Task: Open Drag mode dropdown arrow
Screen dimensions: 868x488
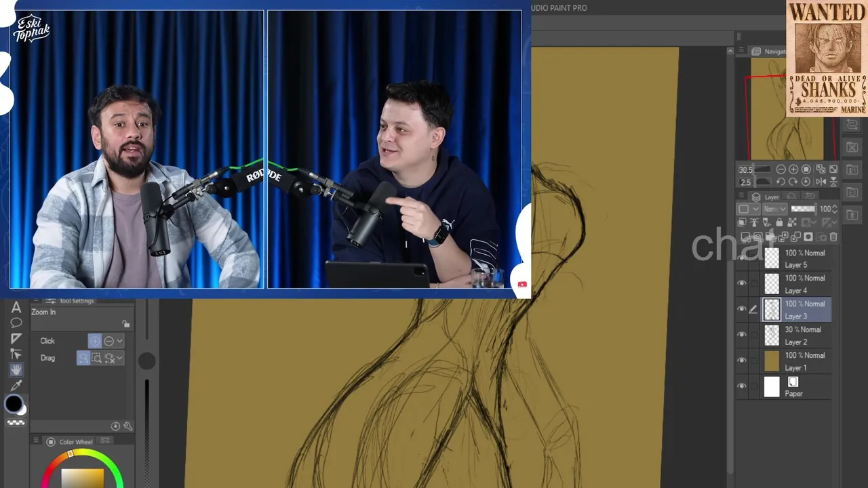Action: click(119, 358)
